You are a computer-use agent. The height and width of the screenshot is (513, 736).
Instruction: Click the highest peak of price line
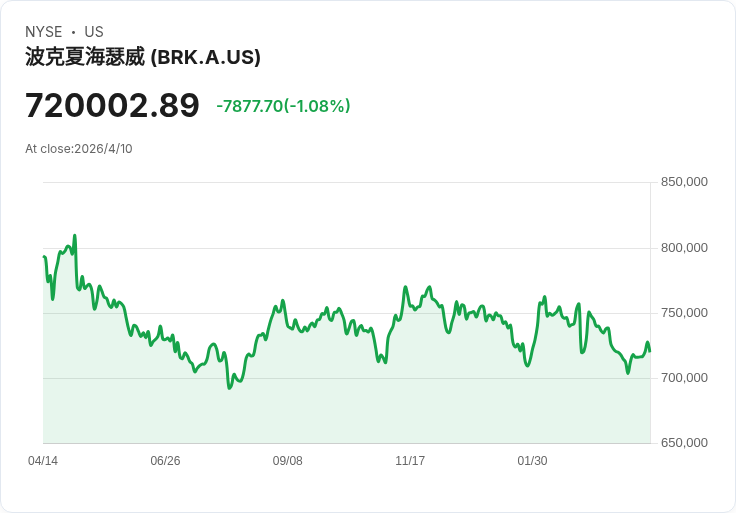tap(75, 236)
